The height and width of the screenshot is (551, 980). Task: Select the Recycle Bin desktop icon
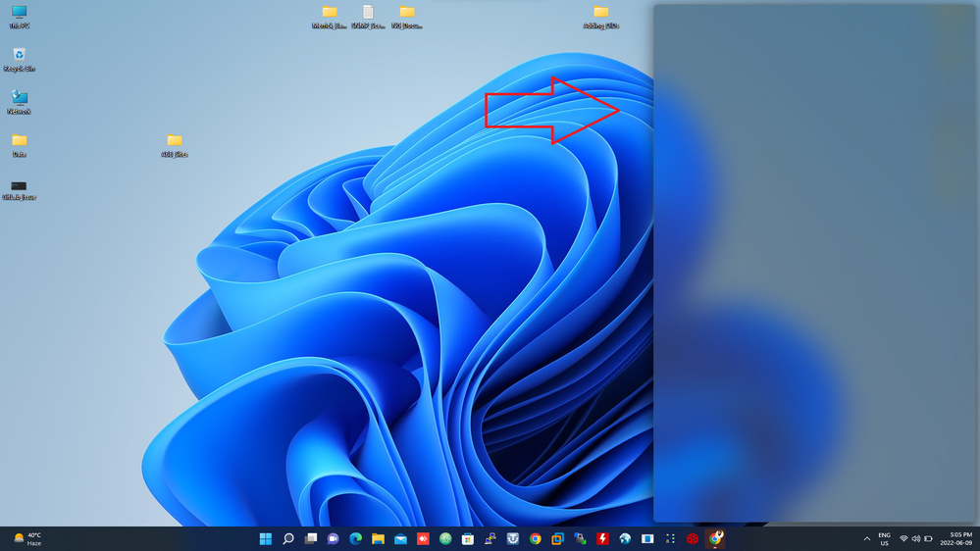point(20,60)
